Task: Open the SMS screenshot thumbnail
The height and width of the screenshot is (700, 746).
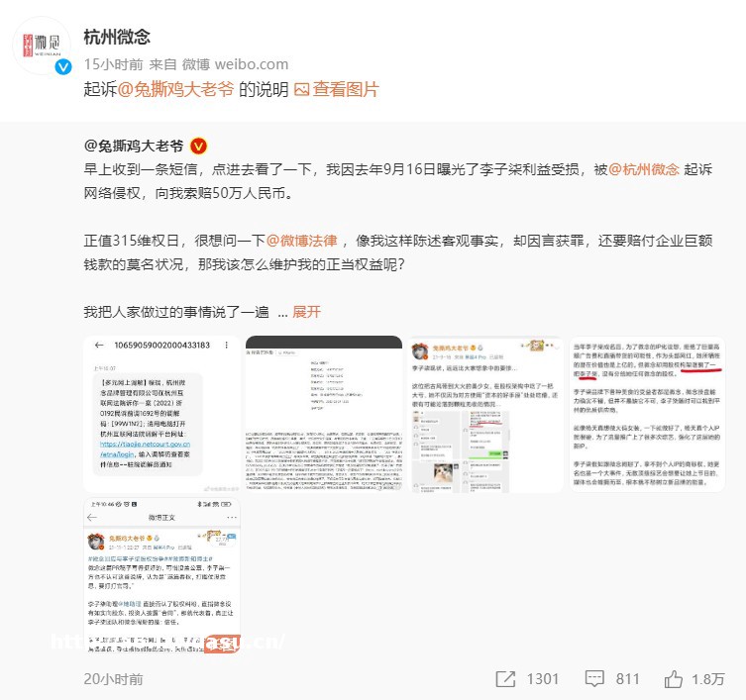Action: tap(161, 414)
